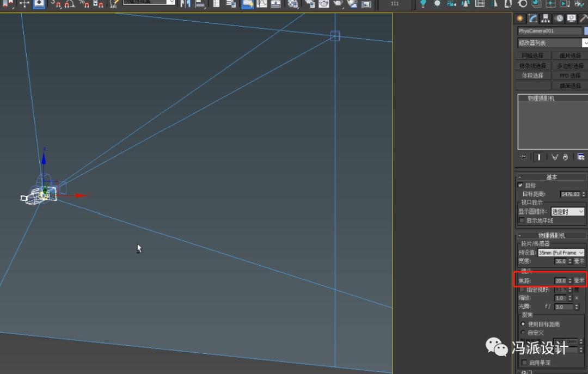Switch to the Hierarchy panel tab
Image resolution: width=588 pixels, height=374 pixels.
pos(546,19)
